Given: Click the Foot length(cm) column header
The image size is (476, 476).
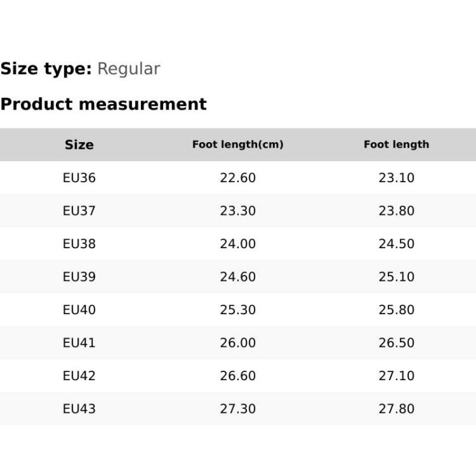Looking at the screenshot, I should (237, 145).
